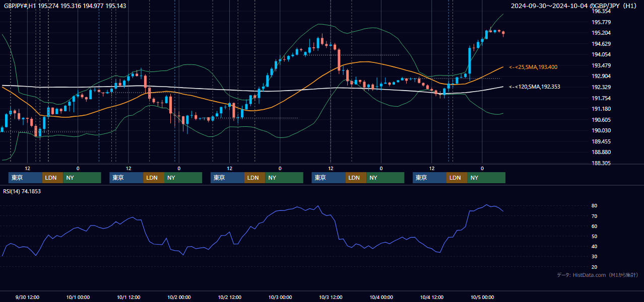Click the 25,SMA,193.400 label
Viewport: 644px width, 302px height.
coord(533,67)
